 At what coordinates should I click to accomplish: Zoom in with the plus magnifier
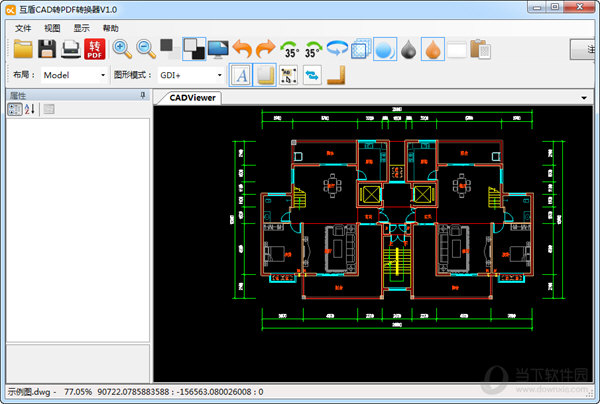(122, 49)
